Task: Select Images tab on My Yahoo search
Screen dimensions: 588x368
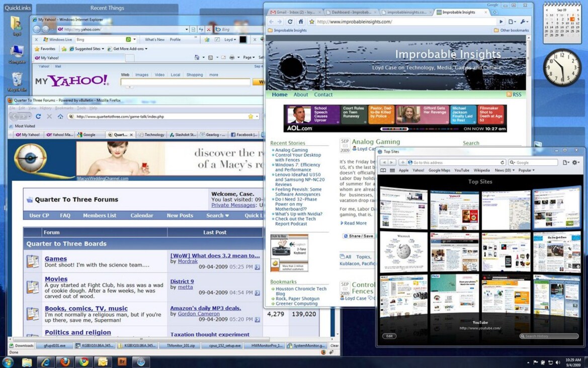Action: point(142,75)
